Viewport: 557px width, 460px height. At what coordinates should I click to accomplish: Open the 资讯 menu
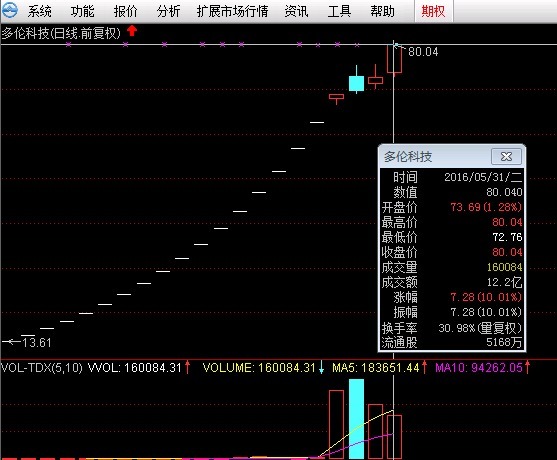pyautogui.click(x=296, y=11)
